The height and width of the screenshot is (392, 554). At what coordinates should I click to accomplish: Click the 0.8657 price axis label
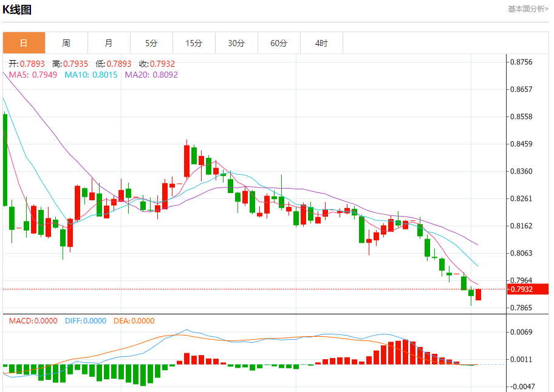coord(521,89)
